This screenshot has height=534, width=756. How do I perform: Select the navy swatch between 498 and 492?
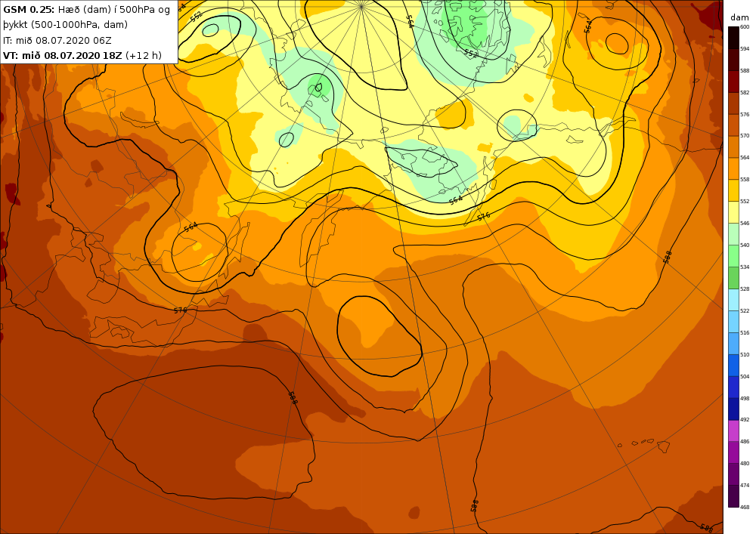733,409
